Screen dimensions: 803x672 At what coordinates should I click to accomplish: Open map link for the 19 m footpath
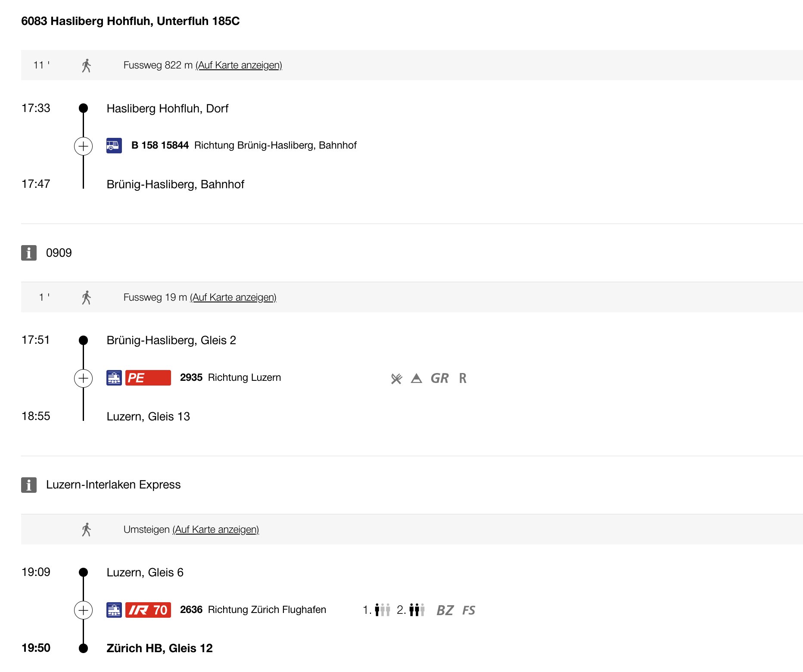233,297
